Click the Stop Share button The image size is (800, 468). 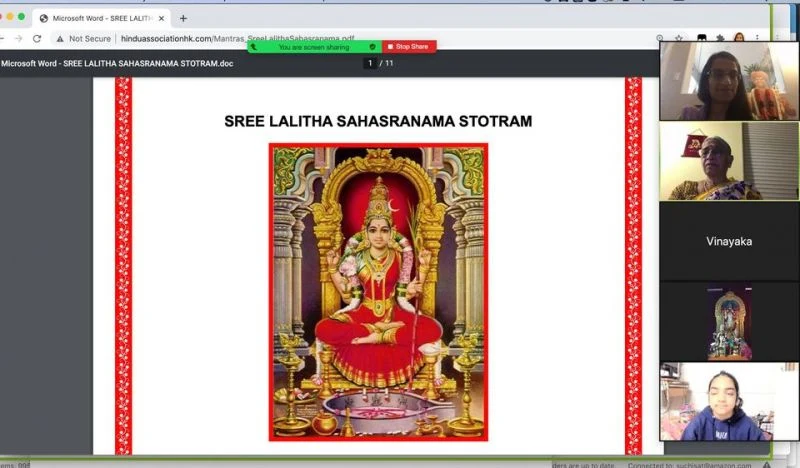pyautogui.click(x=409, y=46)
